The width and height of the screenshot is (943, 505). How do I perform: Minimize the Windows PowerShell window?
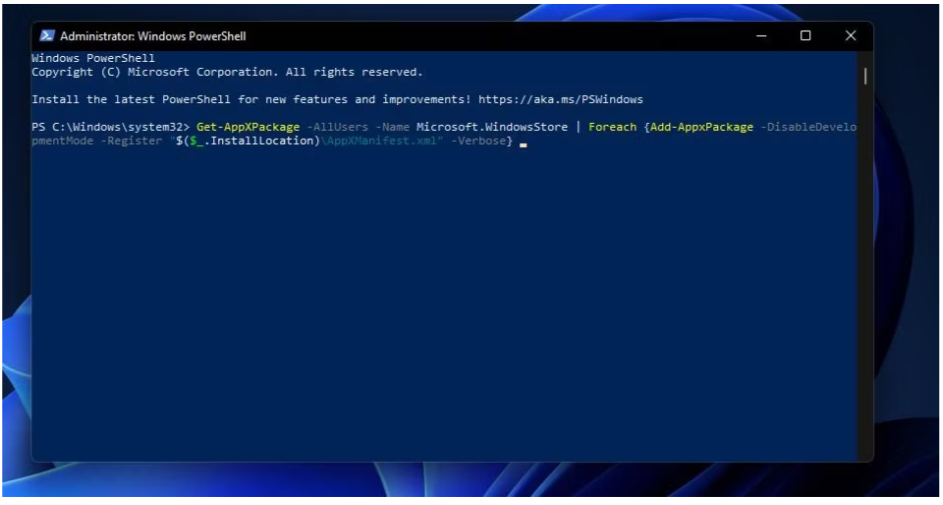(x=761, y=36)
